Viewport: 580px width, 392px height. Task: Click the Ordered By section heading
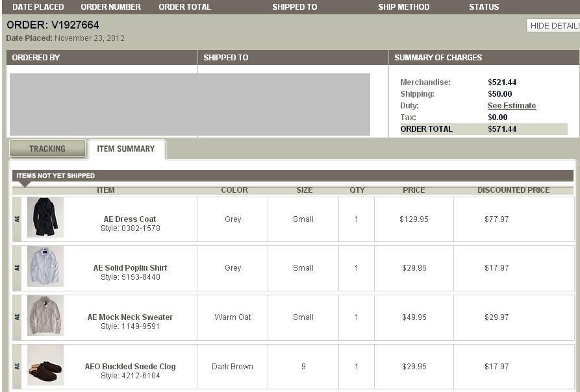click(x=36, y=58)
